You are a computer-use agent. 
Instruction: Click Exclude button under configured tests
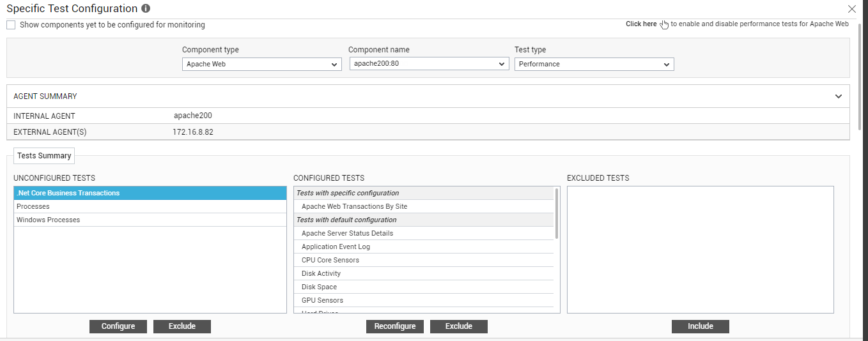click(459, 326)
